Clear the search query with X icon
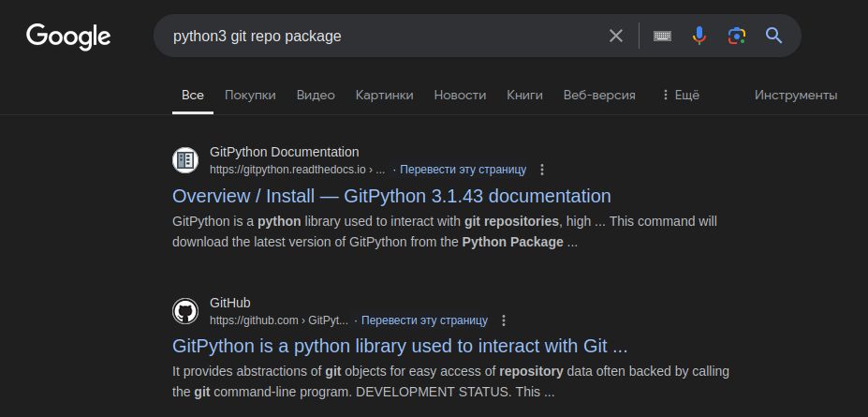Viewport: 868px width, 417px height. coord(615,36)
